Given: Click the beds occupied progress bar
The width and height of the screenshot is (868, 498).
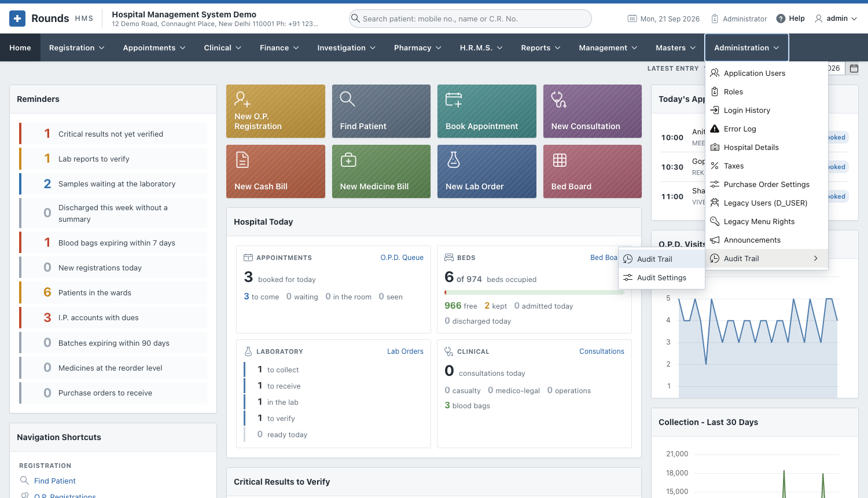Looking at the screenshot, I should (x=534, y=292).
